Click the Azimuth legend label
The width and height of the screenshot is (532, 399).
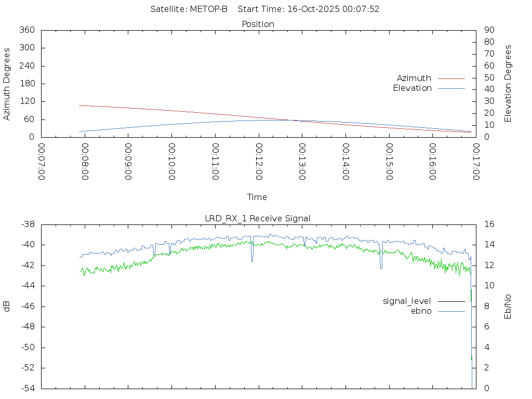click(x=414, y=78)
